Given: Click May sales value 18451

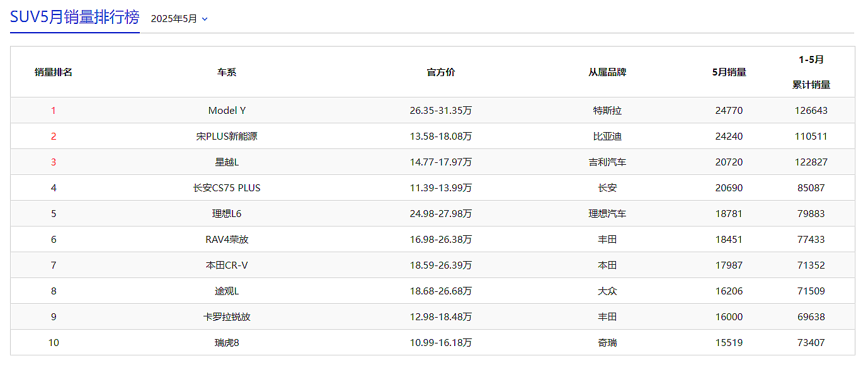Looking at the screenshot, I should coord(729,240).
